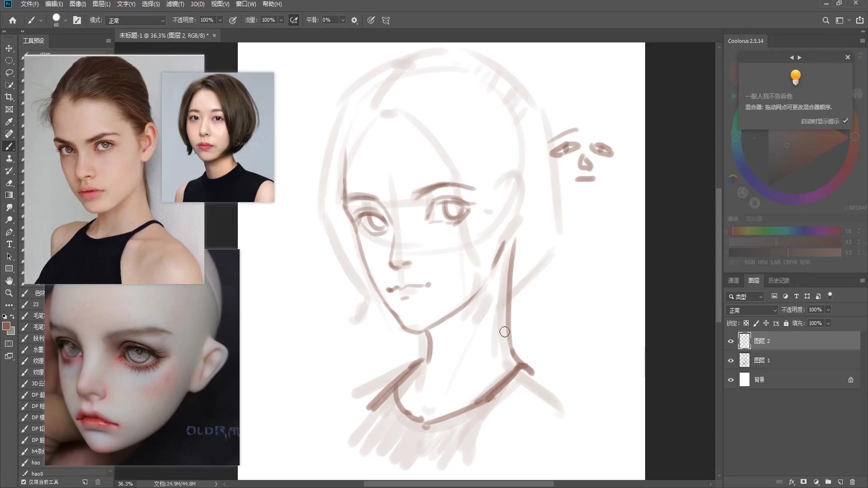Viewport: 868px width, 488px height.
Task: Expand the brush 不透明度 dropdown arrow
Action: tap(220, 20)
